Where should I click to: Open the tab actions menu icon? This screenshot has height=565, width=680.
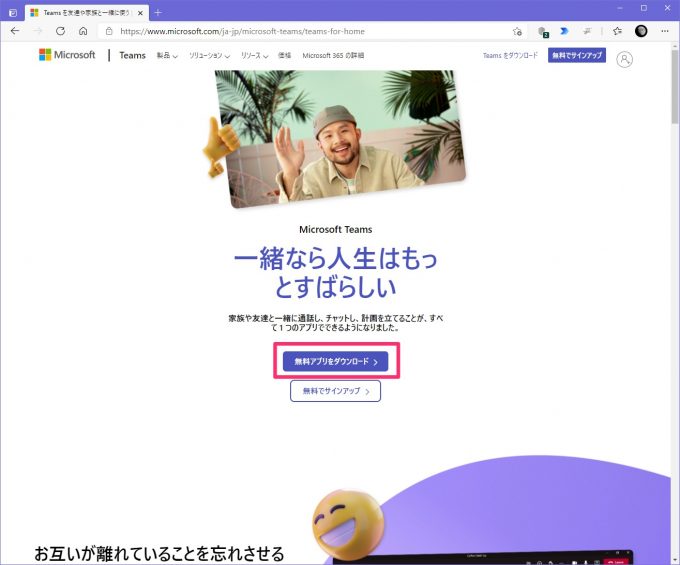(x=13, y=13)
